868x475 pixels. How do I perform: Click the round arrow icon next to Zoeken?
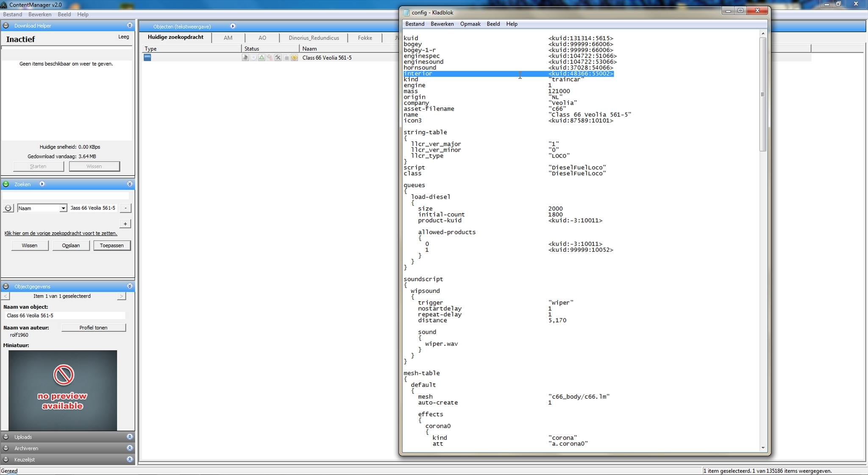42,184
